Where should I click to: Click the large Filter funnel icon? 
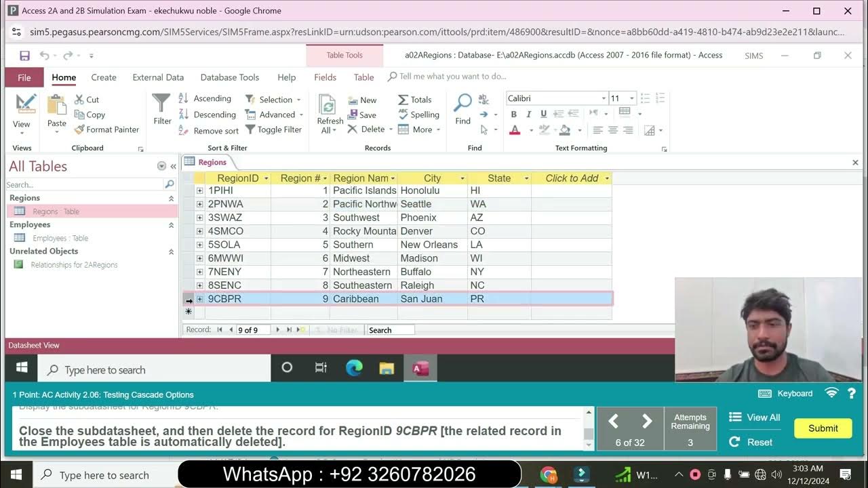click(x=161, y=110)
